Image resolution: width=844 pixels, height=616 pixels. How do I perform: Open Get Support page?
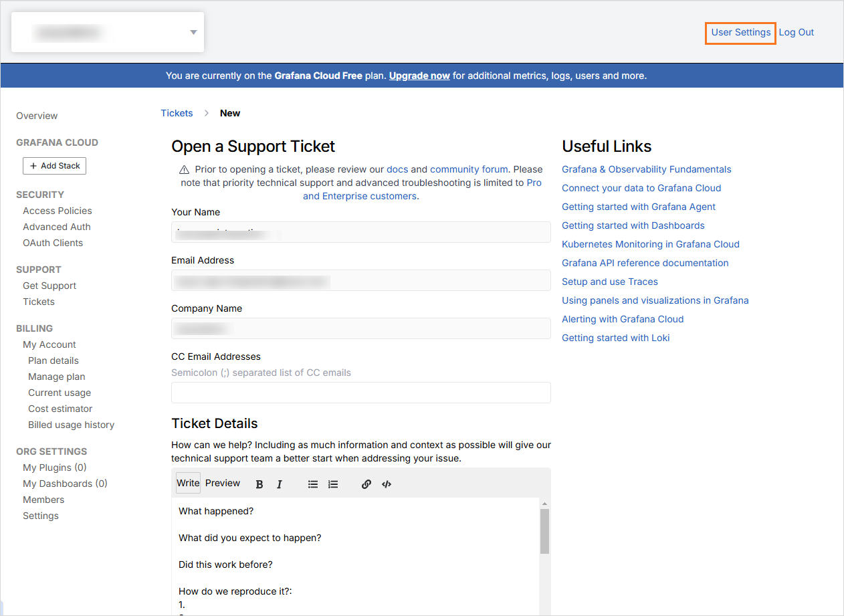[x=49, y=286]
